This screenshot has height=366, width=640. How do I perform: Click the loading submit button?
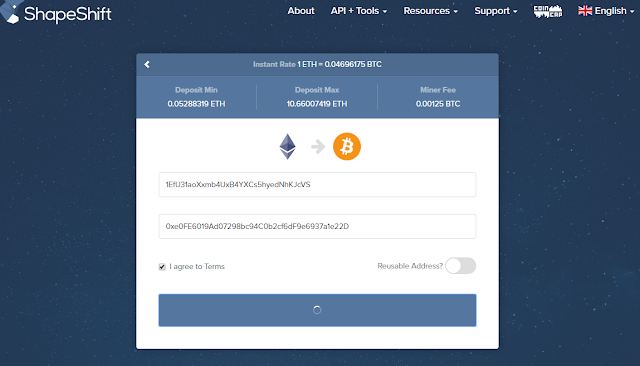(x=317, y=310)
